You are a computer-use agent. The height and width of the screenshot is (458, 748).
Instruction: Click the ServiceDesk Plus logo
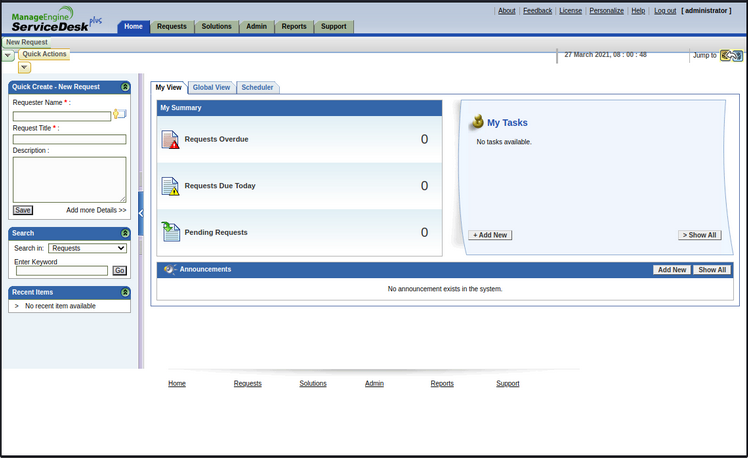(x=56, y=19)
